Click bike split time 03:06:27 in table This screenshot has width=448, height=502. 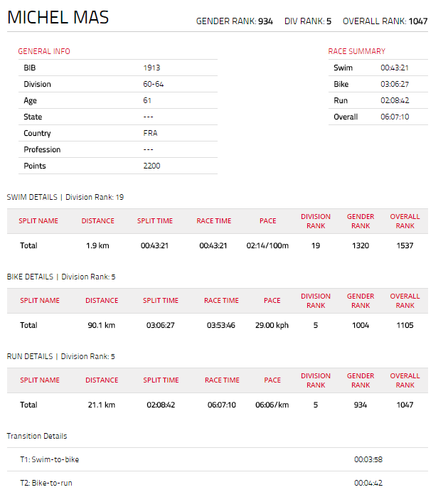point(161,325)
